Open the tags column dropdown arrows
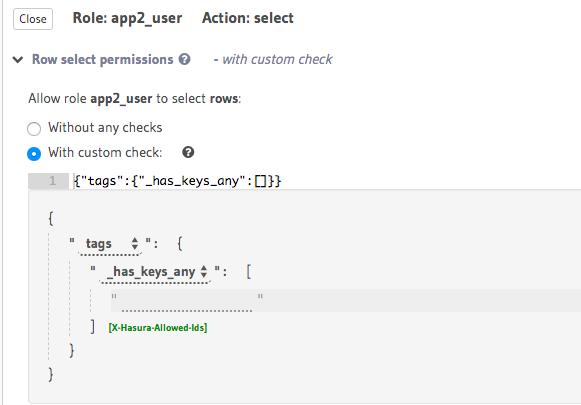This screenshot has width=581, height=405. 135,243
